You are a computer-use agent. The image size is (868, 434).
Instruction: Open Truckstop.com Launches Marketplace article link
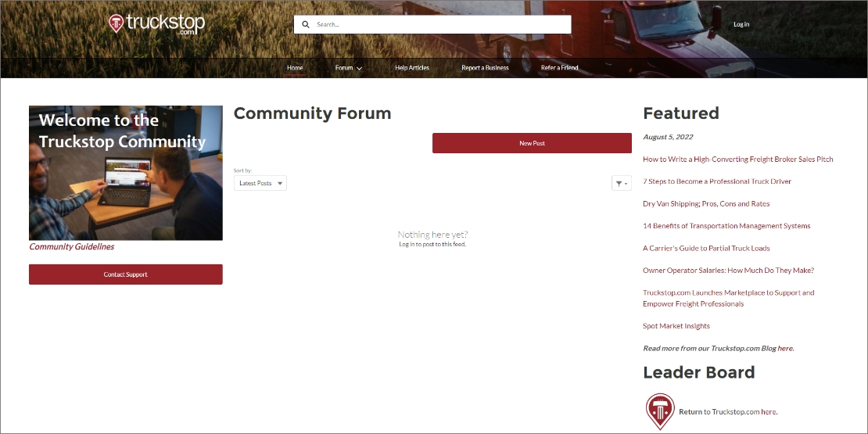(x=728, y=298)
